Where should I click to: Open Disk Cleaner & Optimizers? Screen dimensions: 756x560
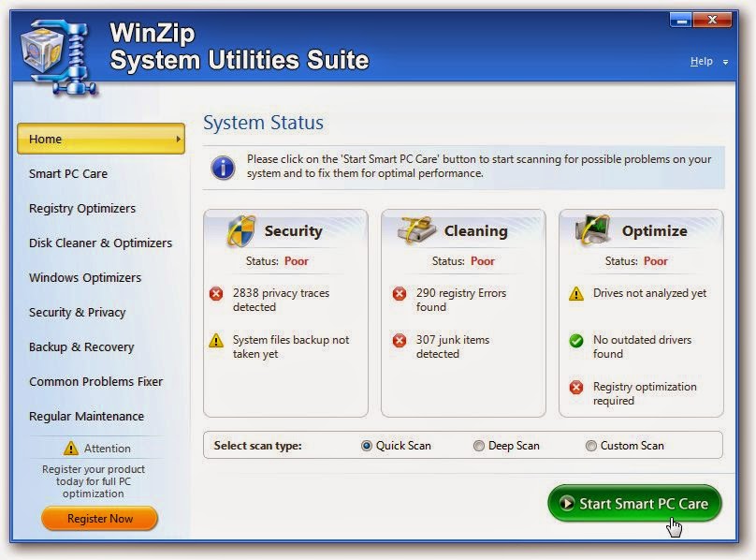[100, 243]
